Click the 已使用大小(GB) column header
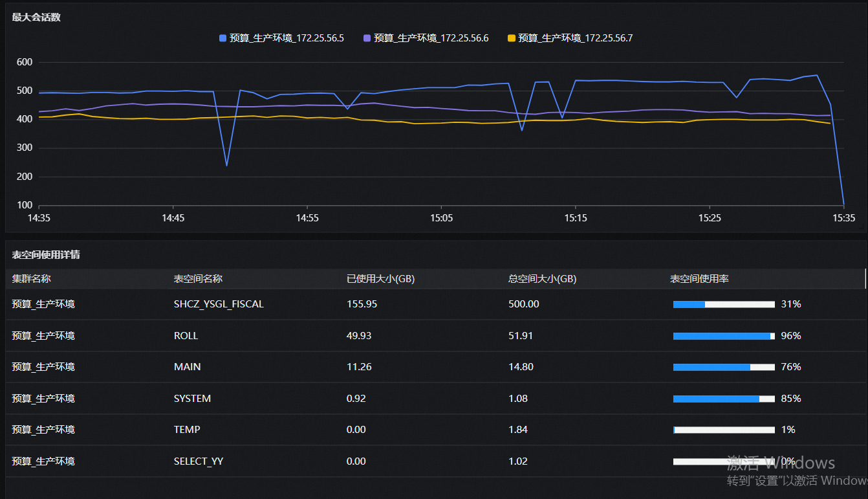 point(381,279)
